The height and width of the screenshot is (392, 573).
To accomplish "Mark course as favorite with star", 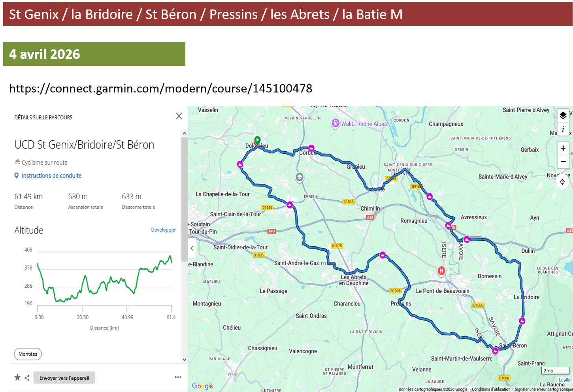I will coord(17,377).
